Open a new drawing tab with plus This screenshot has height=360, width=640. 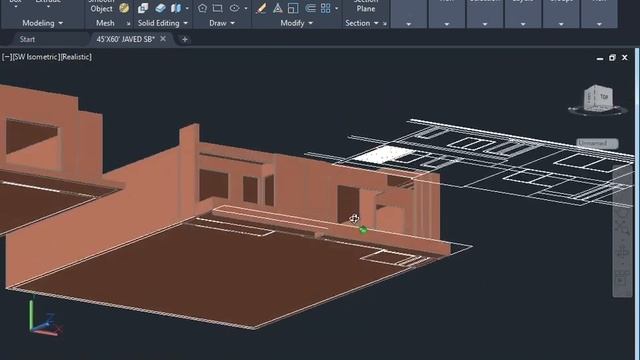click(x=184, y=39)
